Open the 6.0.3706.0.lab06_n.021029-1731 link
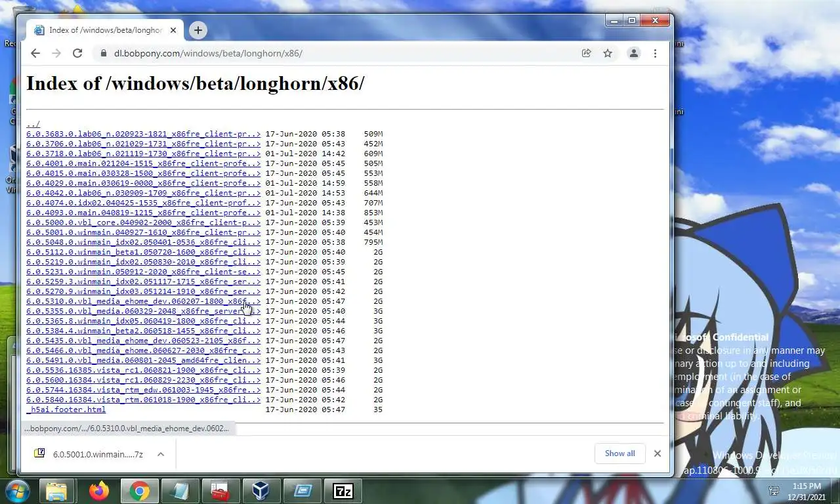Viewport: 840px width, 504px height. pos(143,144)
